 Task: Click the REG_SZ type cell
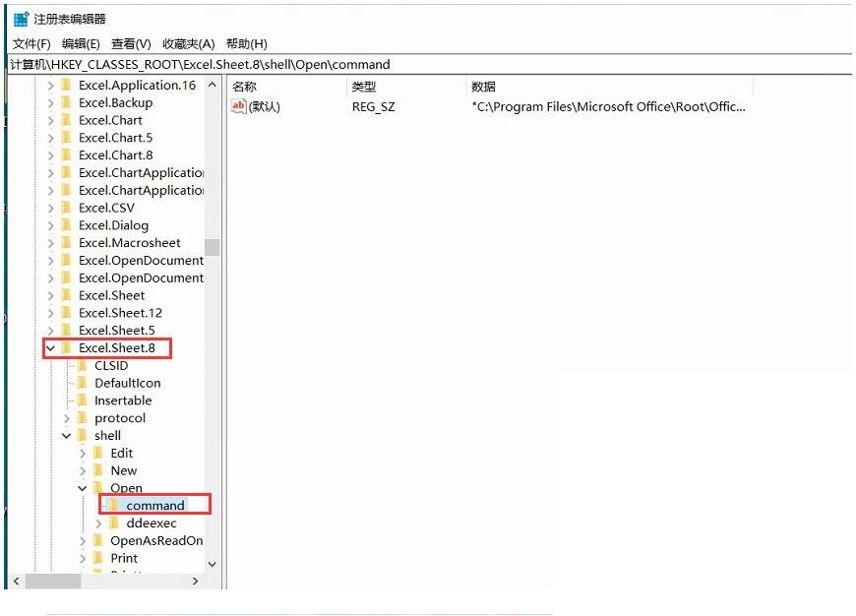coord(374,106)
